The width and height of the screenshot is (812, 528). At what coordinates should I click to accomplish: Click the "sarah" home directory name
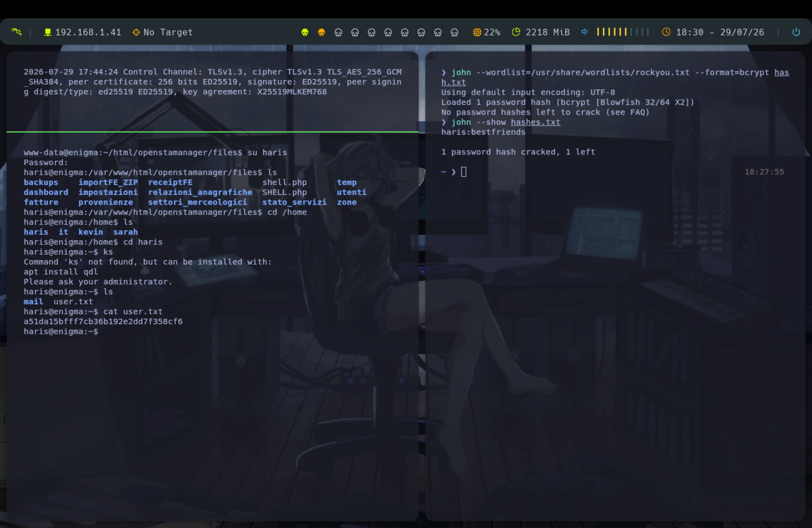click(x=126, y=232)
